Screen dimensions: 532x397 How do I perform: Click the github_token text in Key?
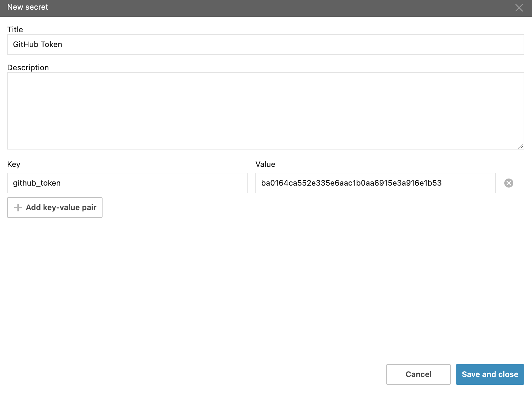(x=37, y=183)
